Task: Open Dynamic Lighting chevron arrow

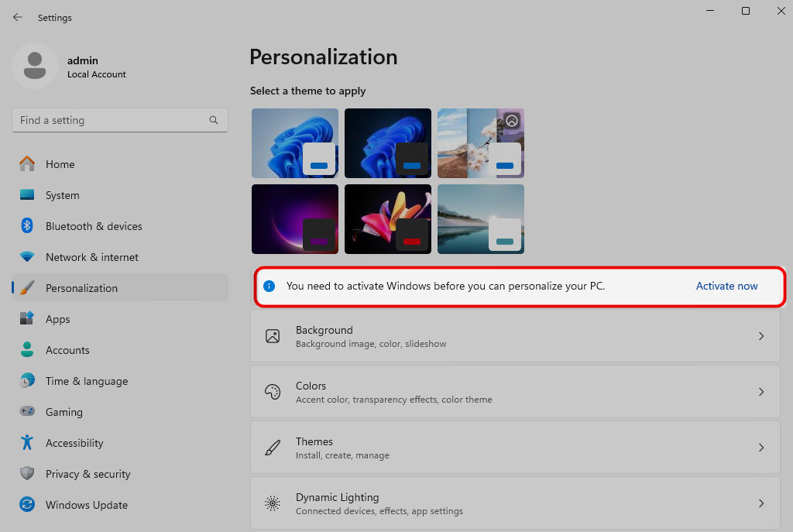Action: (x=760, y=503)
